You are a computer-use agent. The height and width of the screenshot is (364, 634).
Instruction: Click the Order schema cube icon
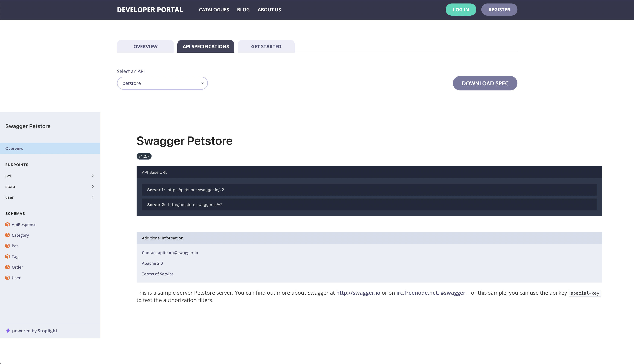pos(7,267)
